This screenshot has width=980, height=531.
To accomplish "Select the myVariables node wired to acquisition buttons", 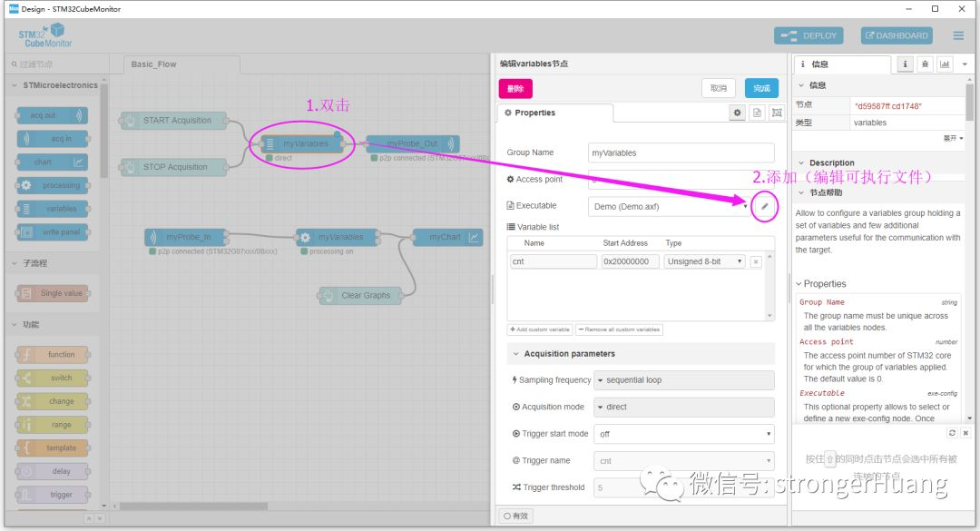I will click(x=302, y=143).
